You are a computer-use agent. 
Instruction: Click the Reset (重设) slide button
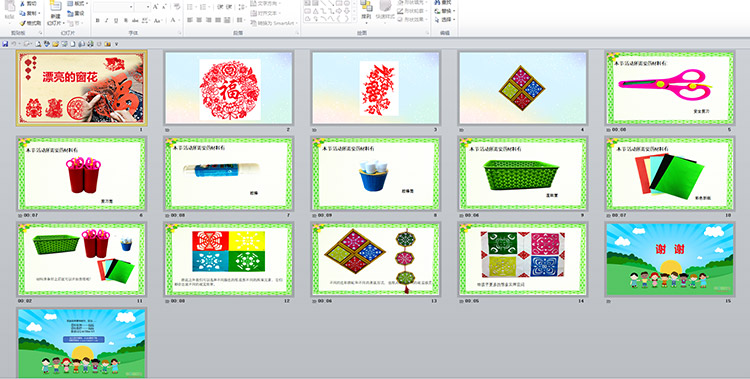76,13
